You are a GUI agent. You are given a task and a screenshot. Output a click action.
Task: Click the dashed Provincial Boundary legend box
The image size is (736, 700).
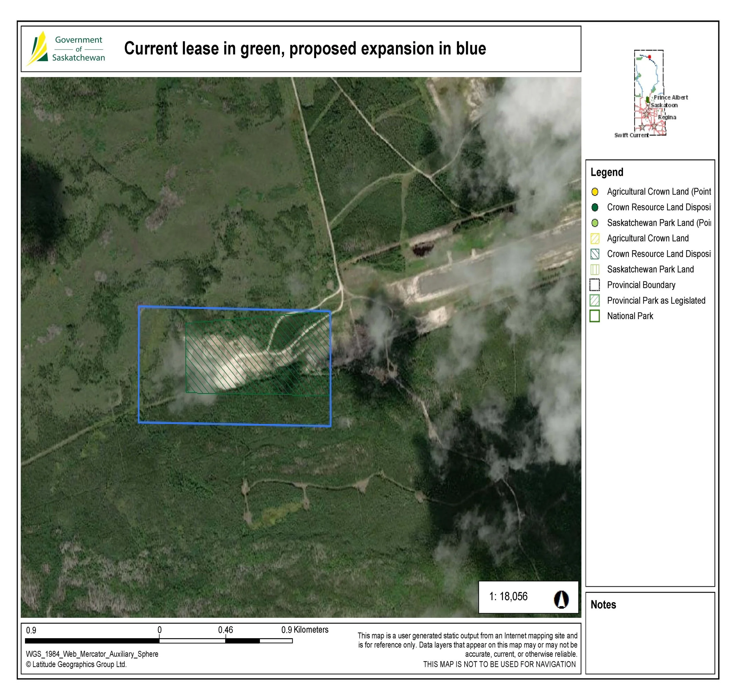click(x=595, y=285)
